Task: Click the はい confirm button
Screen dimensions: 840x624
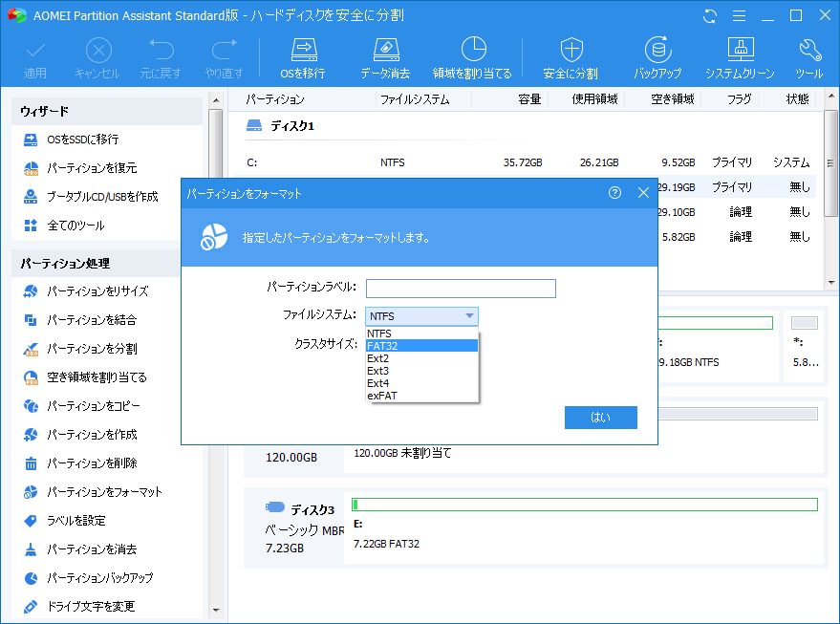Action: click(x=600, y=418)
